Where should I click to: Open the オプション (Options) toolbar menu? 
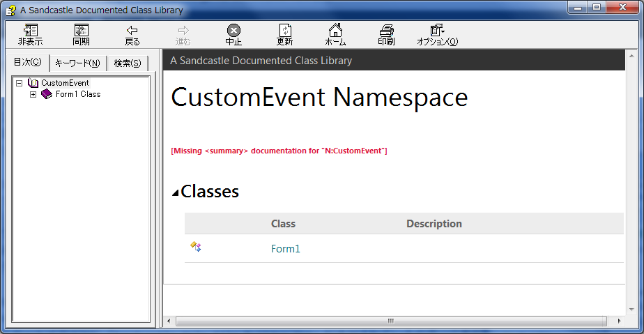coord(437,31)
